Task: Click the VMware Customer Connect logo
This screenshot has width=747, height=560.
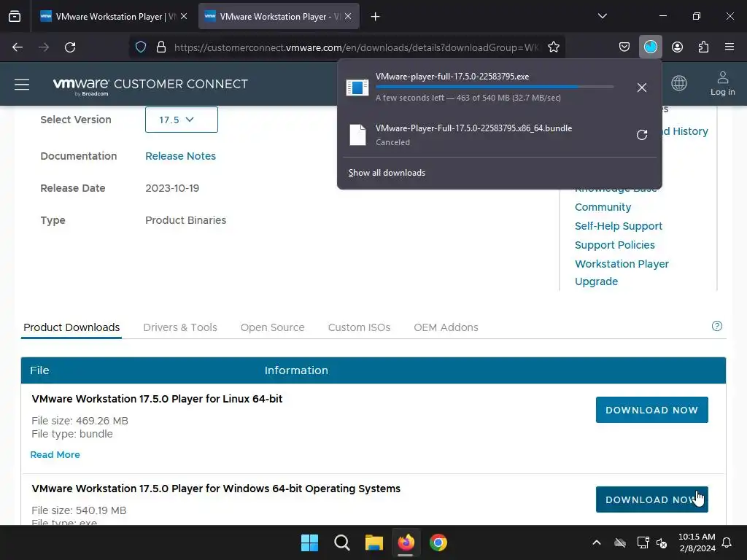Action: (x=150, y=86)
